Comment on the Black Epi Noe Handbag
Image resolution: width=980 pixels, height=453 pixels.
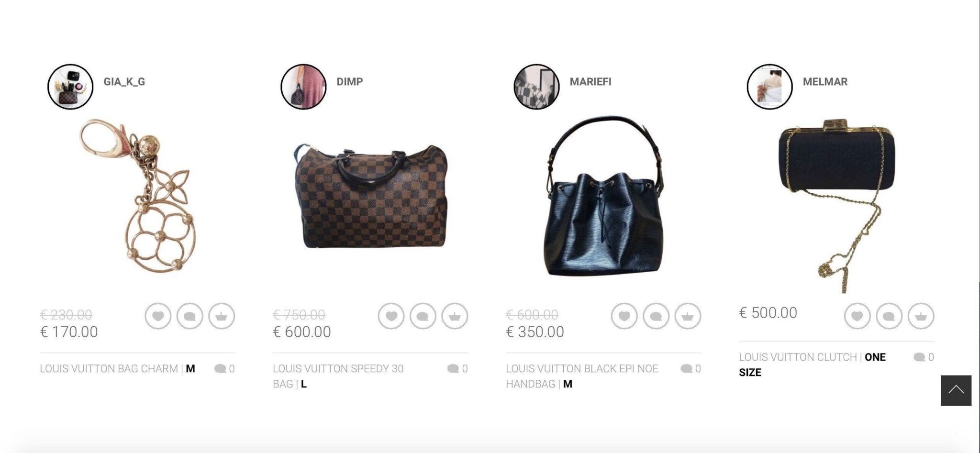coord(656,316)
